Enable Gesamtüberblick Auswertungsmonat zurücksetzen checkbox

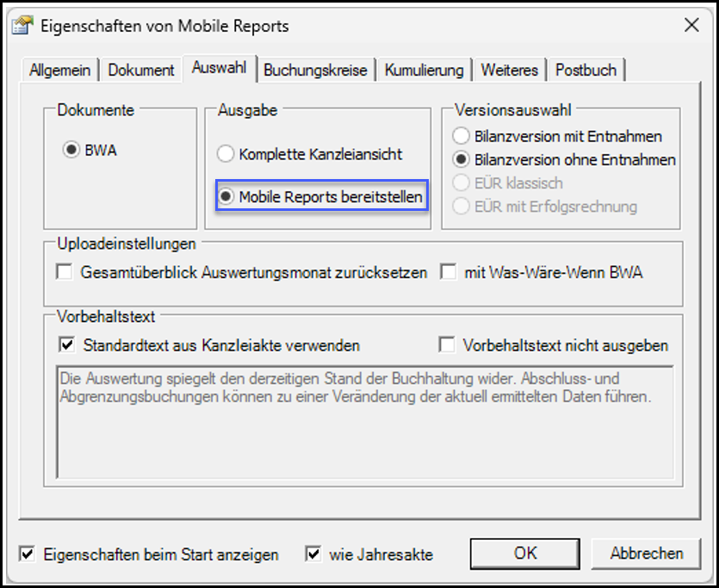(x=65, y=272)
